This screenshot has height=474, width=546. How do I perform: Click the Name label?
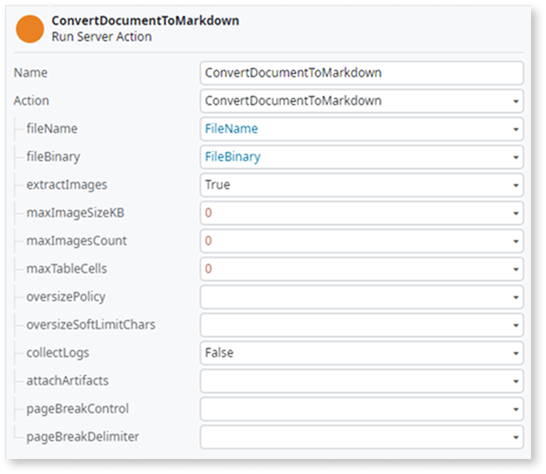(x=30, y=73)
